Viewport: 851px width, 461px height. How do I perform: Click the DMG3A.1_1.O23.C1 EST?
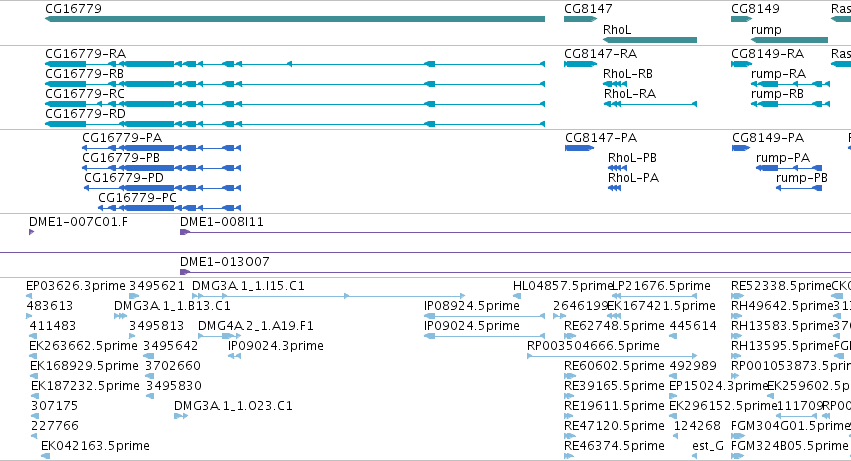pyautogui.click(x=181, y=416)
